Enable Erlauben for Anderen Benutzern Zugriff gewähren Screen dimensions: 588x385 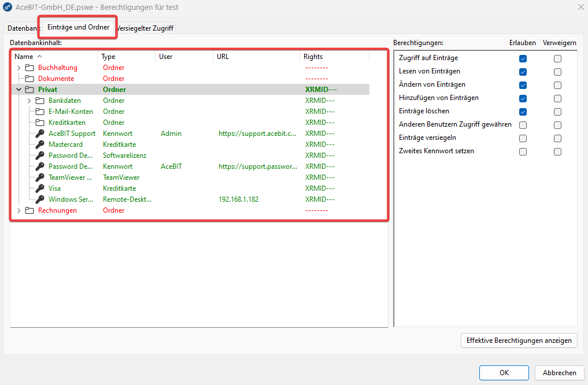click(523, 125)
